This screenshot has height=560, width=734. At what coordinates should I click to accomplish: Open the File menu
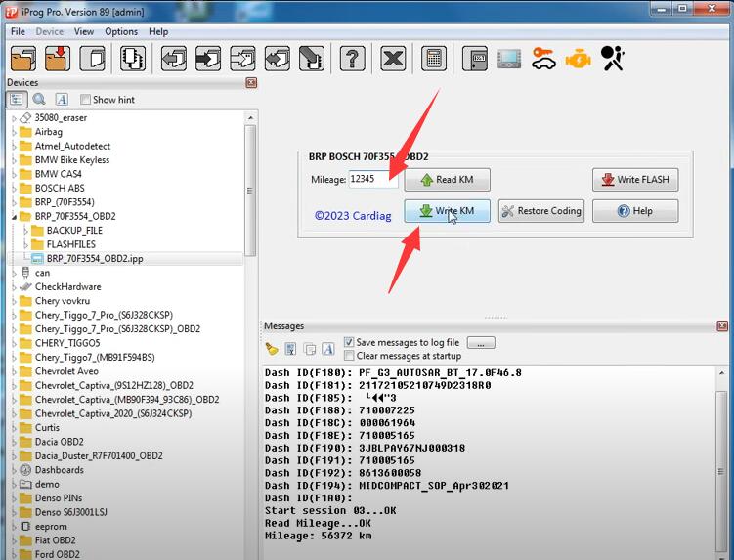click(18, 32)
